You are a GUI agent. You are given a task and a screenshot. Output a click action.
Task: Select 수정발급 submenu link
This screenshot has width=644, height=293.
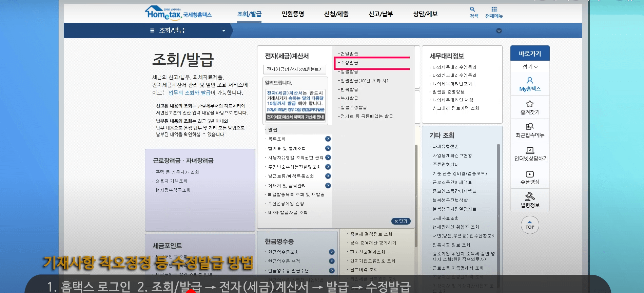[349, 63]
